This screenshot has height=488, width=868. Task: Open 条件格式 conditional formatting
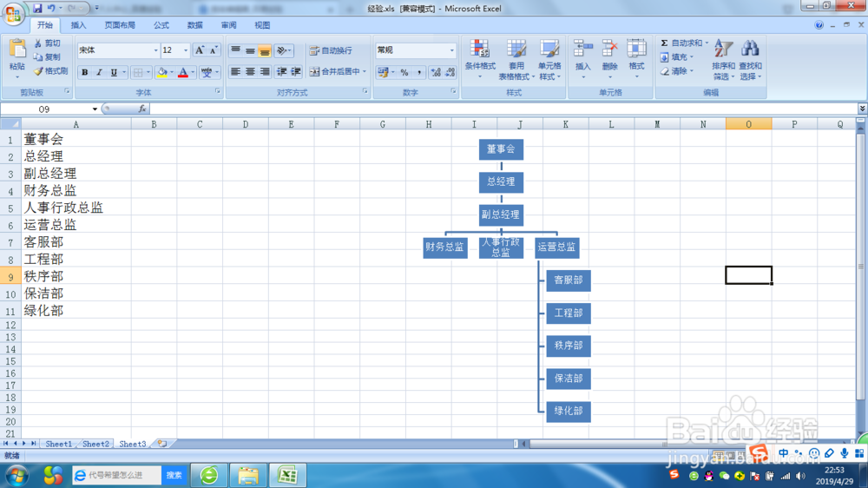pyautogui.click(x=480, y=59)
